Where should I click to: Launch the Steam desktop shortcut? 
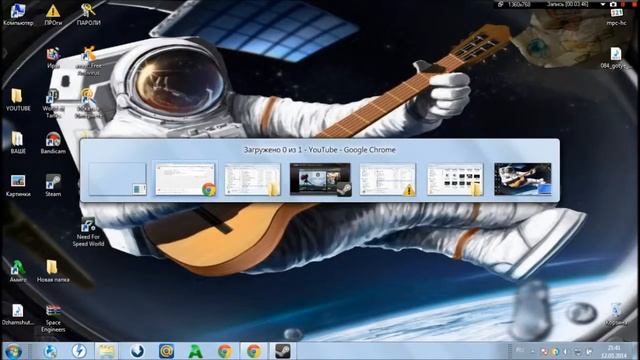tap(53, 186)
